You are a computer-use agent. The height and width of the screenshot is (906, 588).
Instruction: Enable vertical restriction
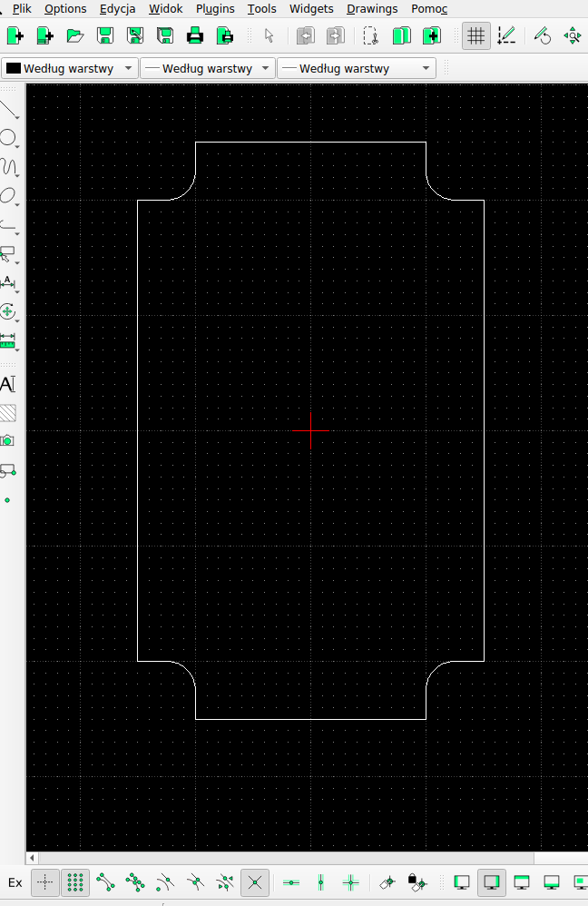coord(321,882)
